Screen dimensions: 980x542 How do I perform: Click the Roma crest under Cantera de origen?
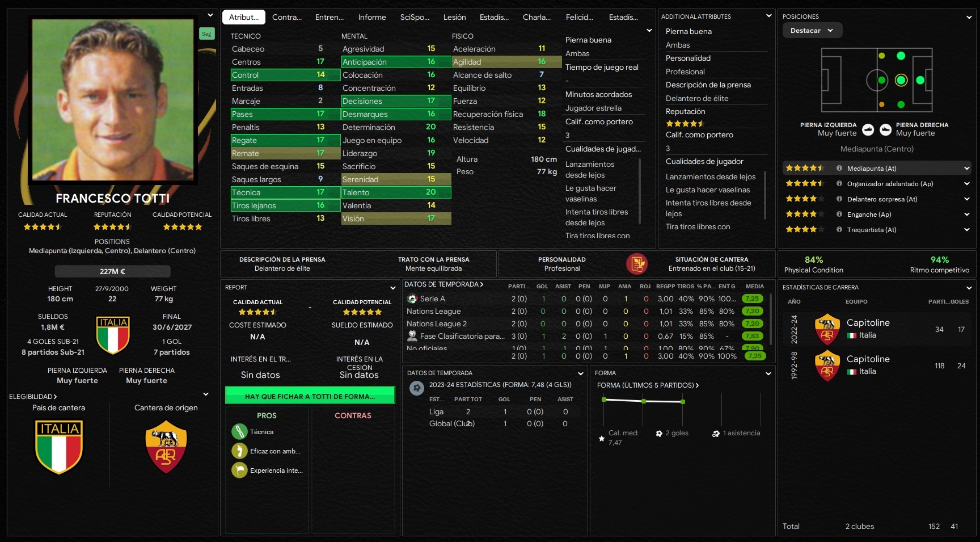coord(166,447)
